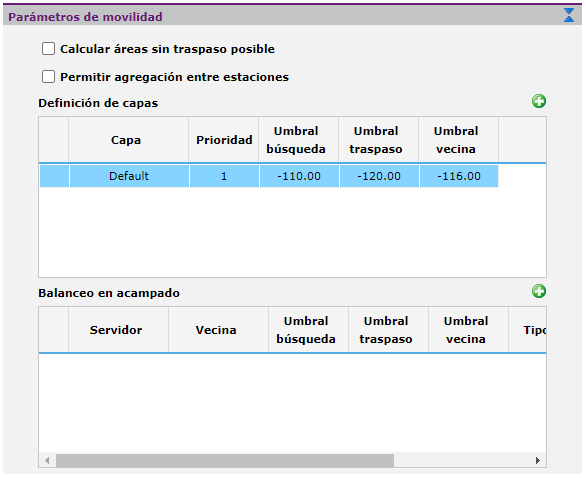Image resolution: width=586 pixels, height=478 pixels.
Task: Click the horizontal scrollbar left arrow
Action: tap(47, 460)
